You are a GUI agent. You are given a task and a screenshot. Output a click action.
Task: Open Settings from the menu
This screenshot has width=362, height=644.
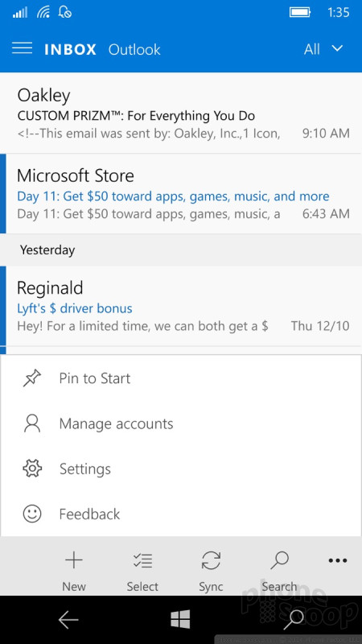(x=181, y=469)
